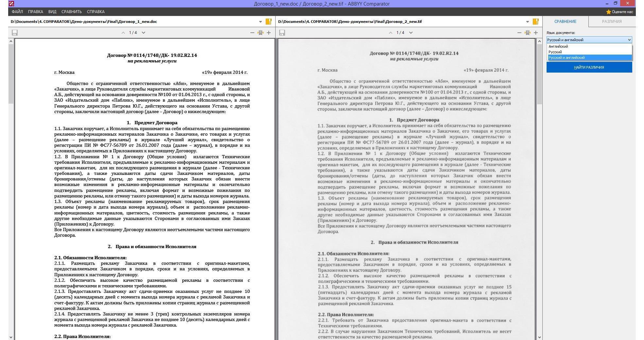644x340 pixels.
Task: Click right document title Договор № 0114/1748/ДК
Action: [x=414, y=53]
